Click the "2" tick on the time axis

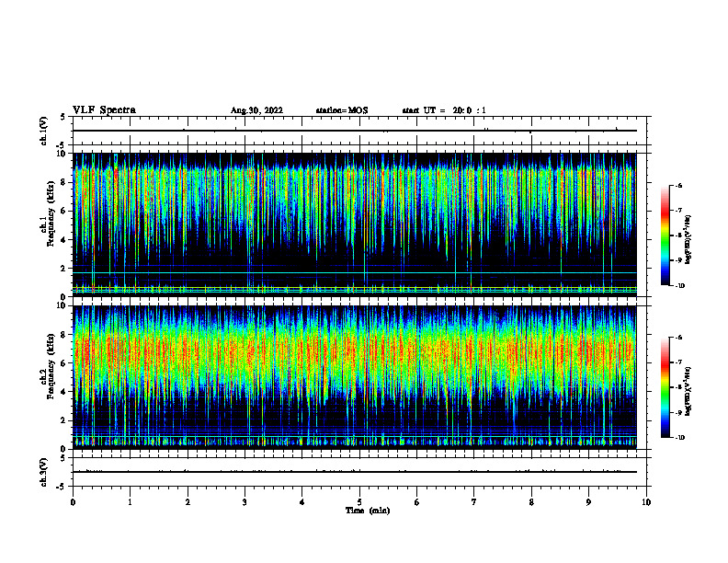click(x=188, y=502)
